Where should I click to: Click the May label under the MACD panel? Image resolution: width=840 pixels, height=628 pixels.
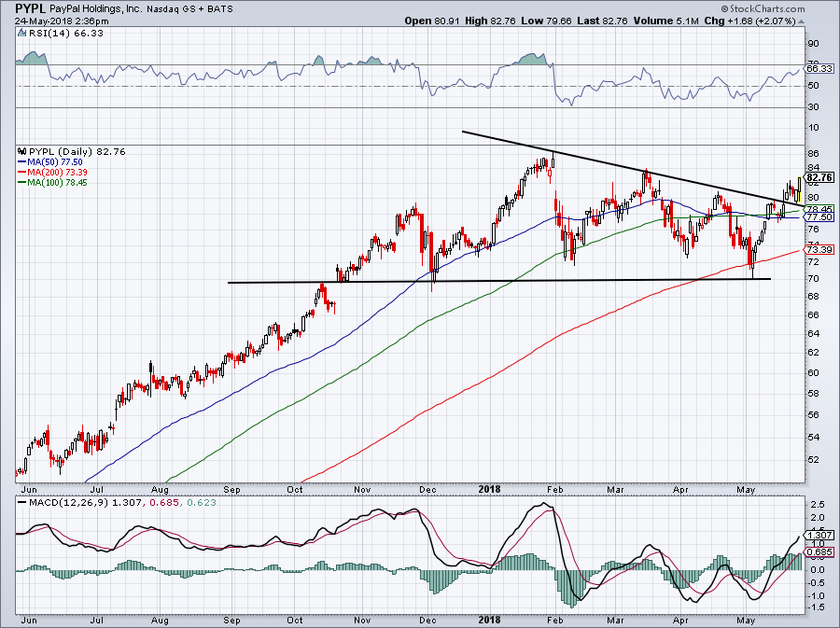click(746, 621)
